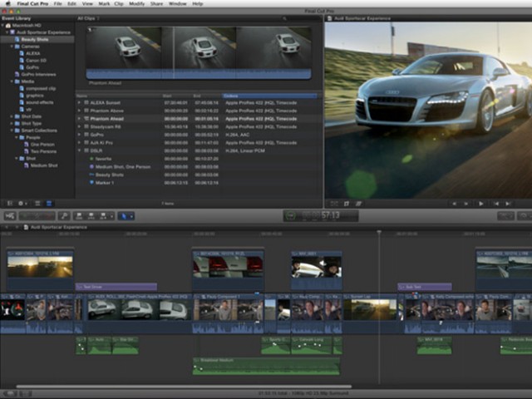Enable the Distort tool in the viewer

[358, 204]
